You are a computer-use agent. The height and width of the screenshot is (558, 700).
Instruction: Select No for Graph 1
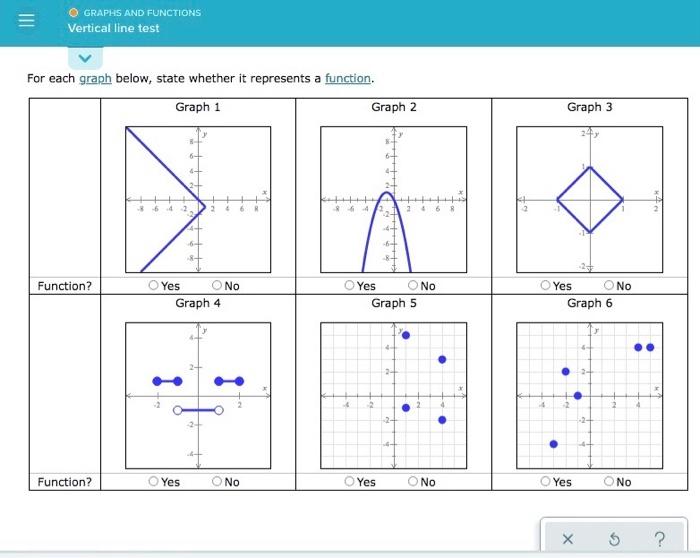pyautogui.click(x=217, y=285)
